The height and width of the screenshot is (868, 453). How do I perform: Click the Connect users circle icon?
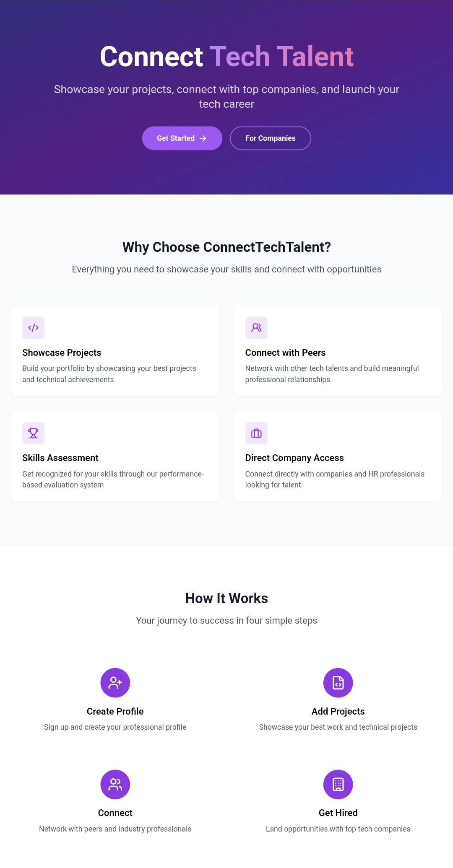[x=115, y=785]
